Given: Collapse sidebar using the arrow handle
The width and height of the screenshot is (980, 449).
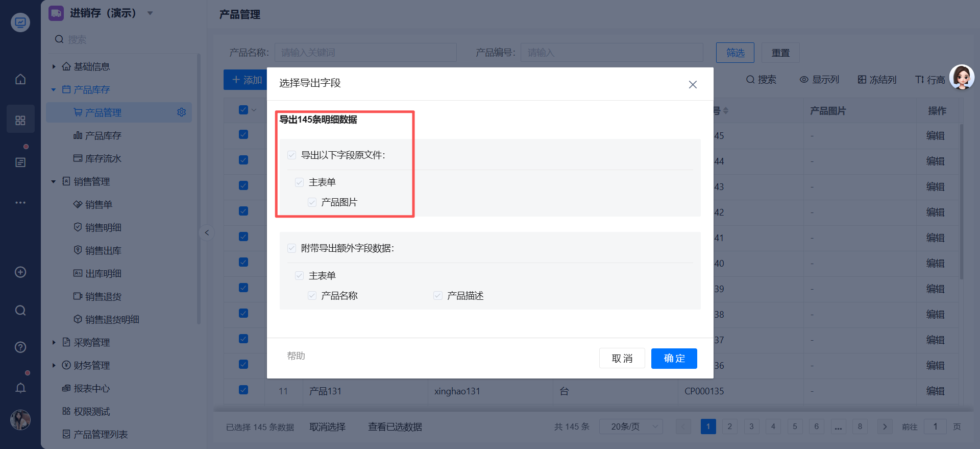Looking at the screenshot, I should point(207,233).
